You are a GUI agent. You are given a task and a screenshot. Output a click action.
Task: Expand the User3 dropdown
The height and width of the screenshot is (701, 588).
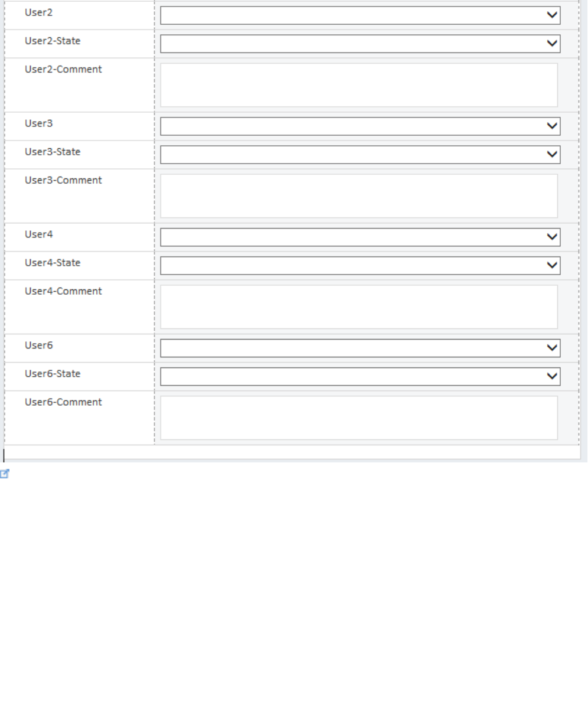(360, 126)
